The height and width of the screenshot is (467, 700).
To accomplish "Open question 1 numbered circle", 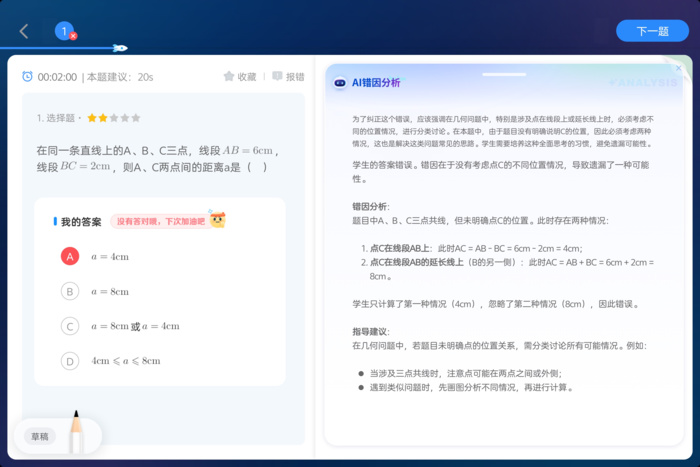I will (x=64, y=31).
